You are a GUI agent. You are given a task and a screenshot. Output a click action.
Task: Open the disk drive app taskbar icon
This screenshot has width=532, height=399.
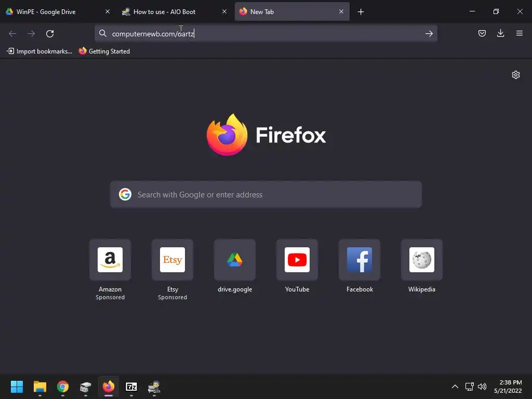(x=86, y=387)
